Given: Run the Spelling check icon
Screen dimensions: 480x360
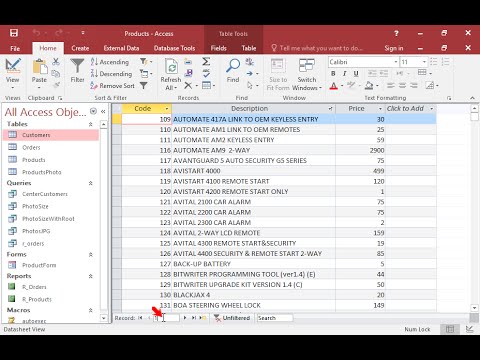Looking at the screenshot, I should 206,73.
